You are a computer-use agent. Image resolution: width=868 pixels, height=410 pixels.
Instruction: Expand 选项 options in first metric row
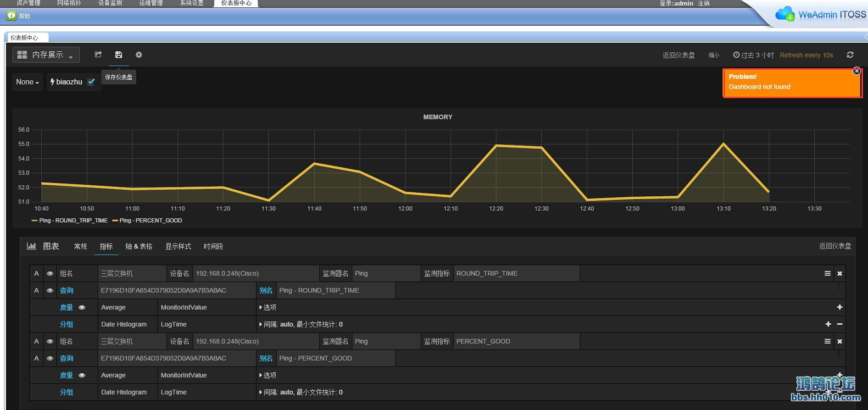coord(268,307)
